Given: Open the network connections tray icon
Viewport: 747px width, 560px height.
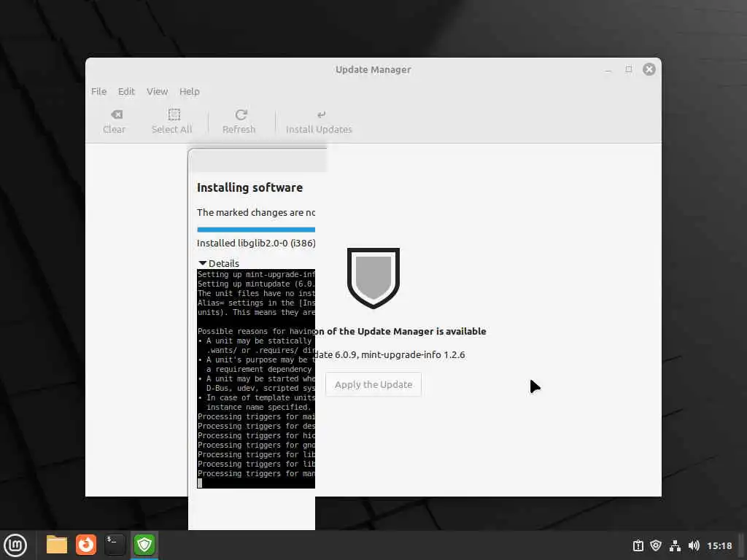Looking at the screenshot, I should pyautogui.click(x=675, y=545).
